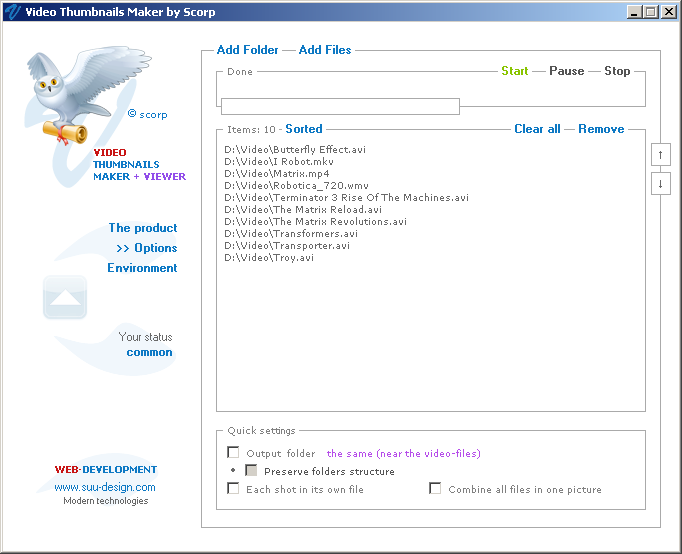Click the © scorp link
The width and height of the screenshot is (682, 554).
(147, 114)
